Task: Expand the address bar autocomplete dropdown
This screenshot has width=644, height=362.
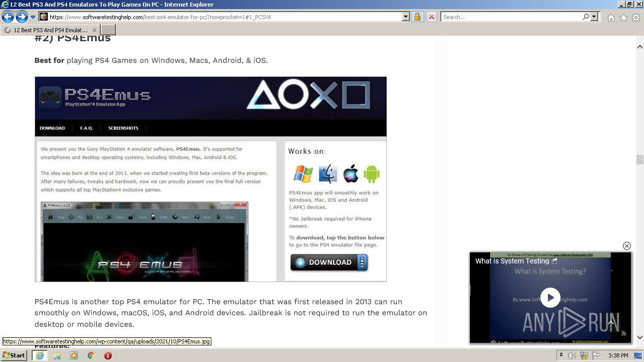Action: [406, 17]
